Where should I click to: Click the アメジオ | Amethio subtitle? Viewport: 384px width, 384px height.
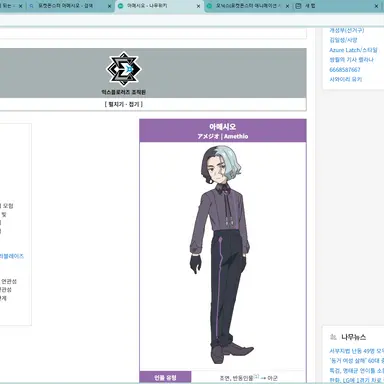[222, 136]
